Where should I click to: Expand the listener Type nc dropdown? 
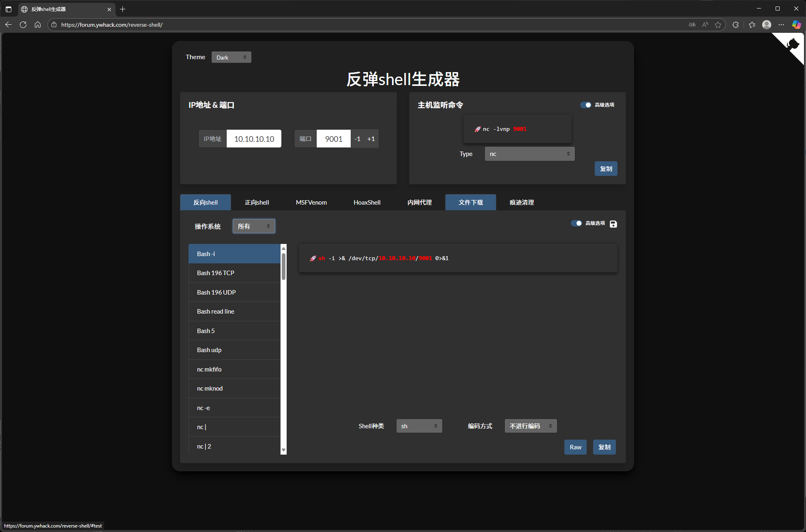pos(529,154)
